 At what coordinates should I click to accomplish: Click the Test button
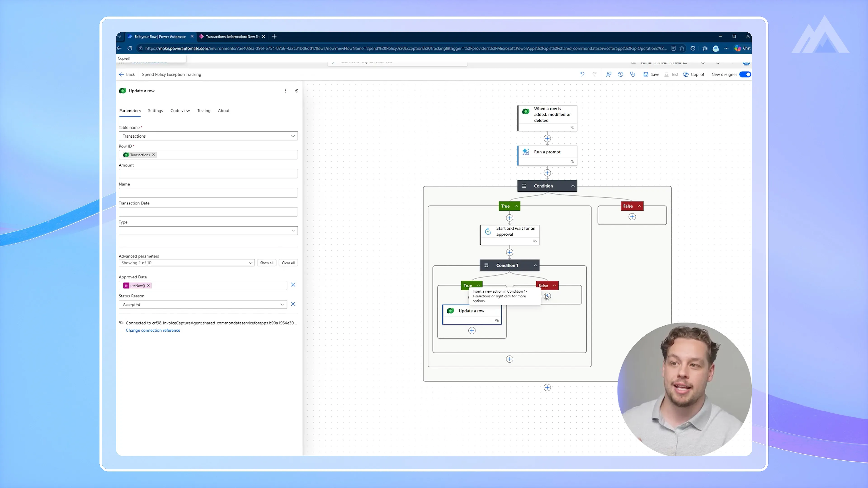(671, 74)
